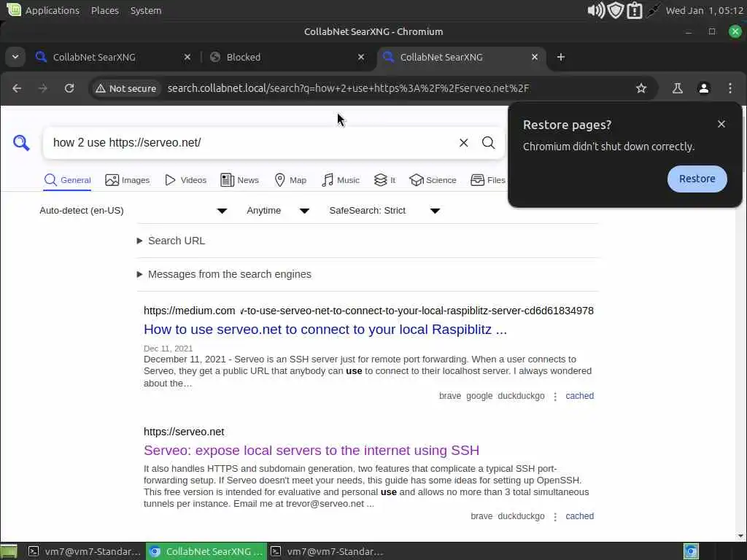Image resolution: width=747 pixels, height=560 pixels.
Task: Click the CollabNet SearXNG taskbar entry
Action: (x=206, y=551)
